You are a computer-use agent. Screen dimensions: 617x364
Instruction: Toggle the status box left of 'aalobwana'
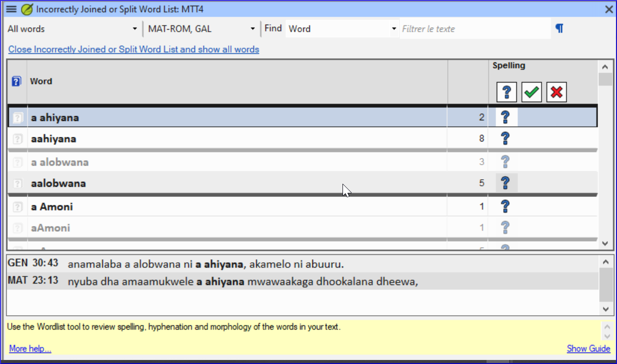click(x=18, y=183)
